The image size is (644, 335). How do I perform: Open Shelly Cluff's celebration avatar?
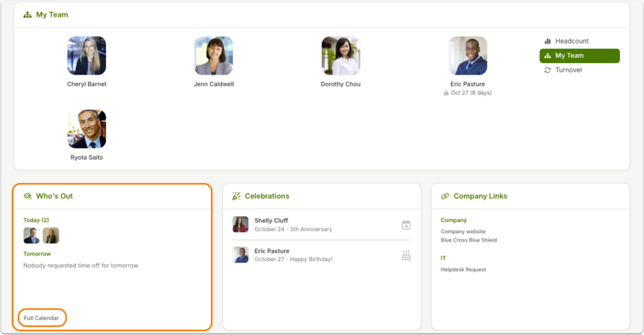[x=240, y=224]
